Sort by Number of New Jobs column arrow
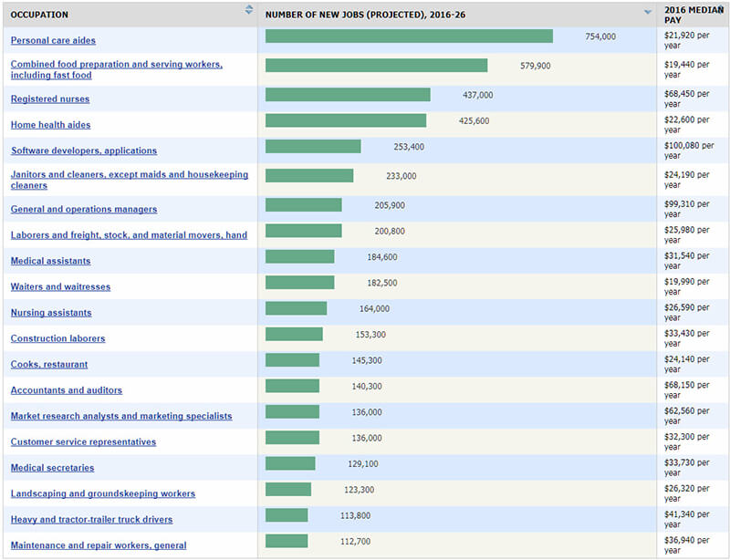Image resolution: width=730 pixels, height=560 pixels. click(x=648, y=12)
